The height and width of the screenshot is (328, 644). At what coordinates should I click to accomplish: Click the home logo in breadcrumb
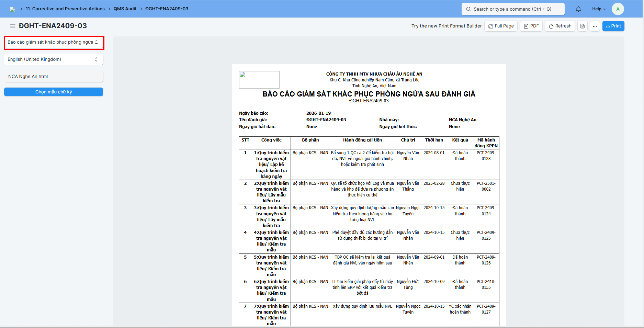coord(12,9)
